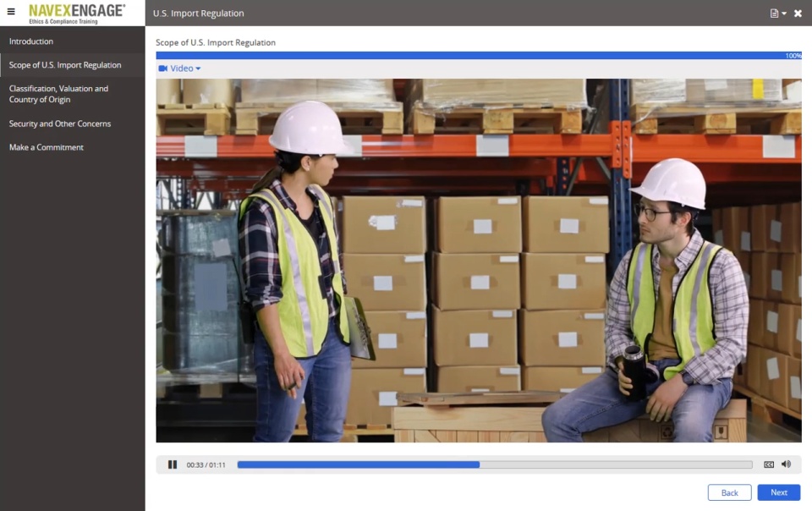The image size is (812, 511).
Task: Go to Make a Commitment section
Action: (x=73, y=147)
